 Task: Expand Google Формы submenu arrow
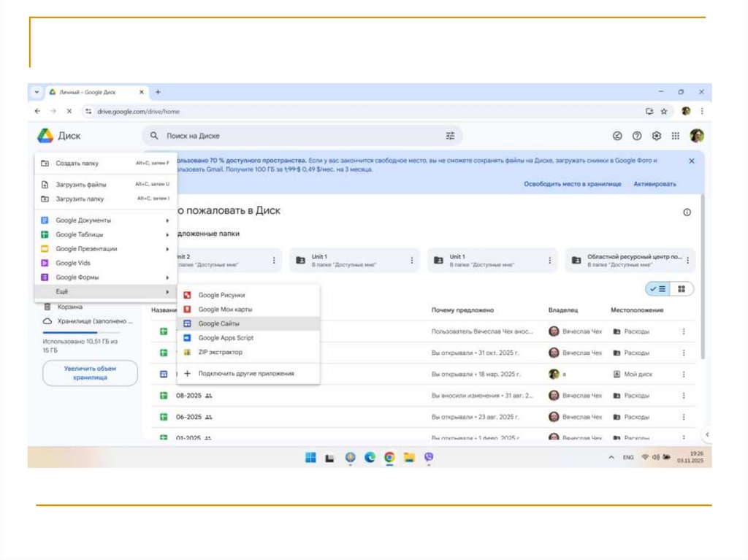click(x=167, y=277)
